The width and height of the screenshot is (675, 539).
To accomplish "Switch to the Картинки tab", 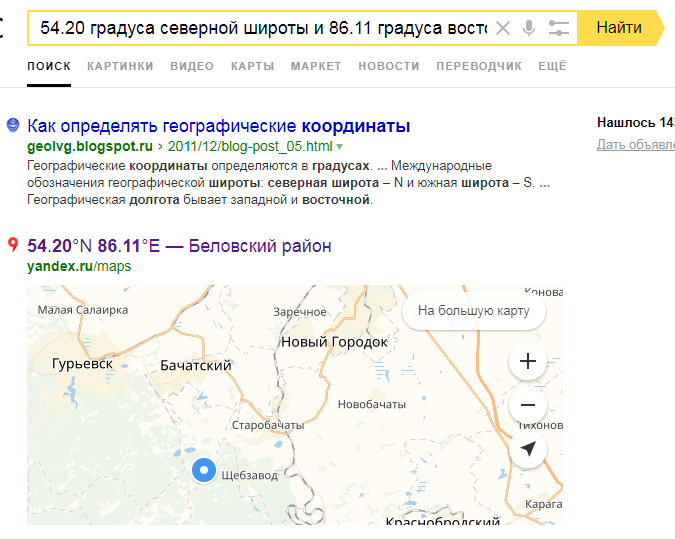I will (120, 66).
